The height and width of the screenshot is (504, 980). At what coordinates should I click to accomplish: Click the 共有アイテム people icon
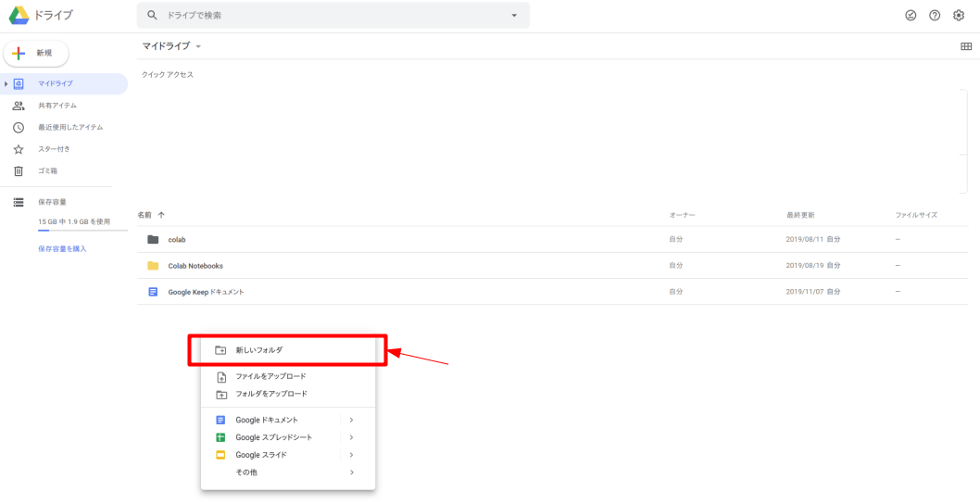[19, 106]
